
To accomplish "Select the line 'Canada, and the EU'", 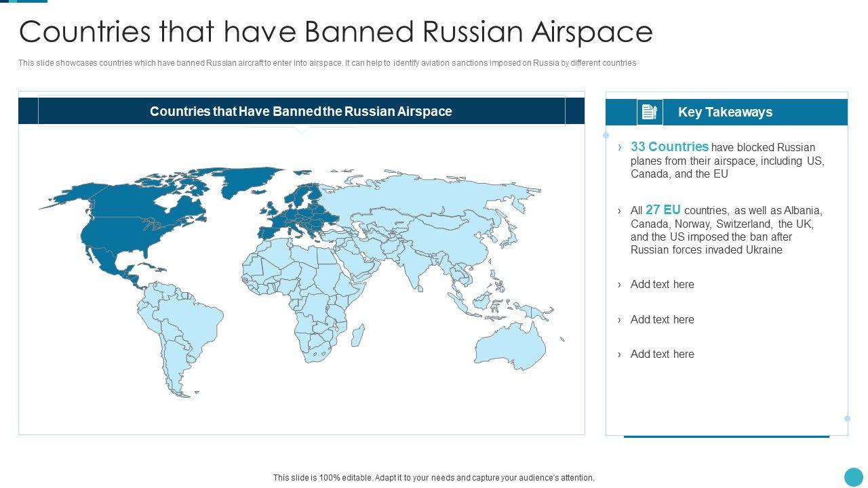I will 679,174.
